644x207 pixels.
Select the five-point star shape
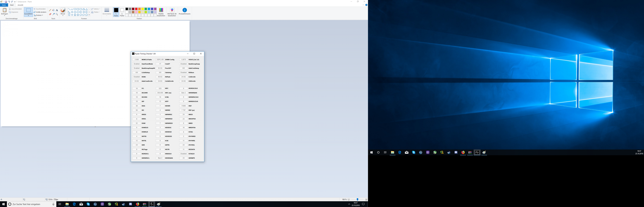[x=75, y=15]
